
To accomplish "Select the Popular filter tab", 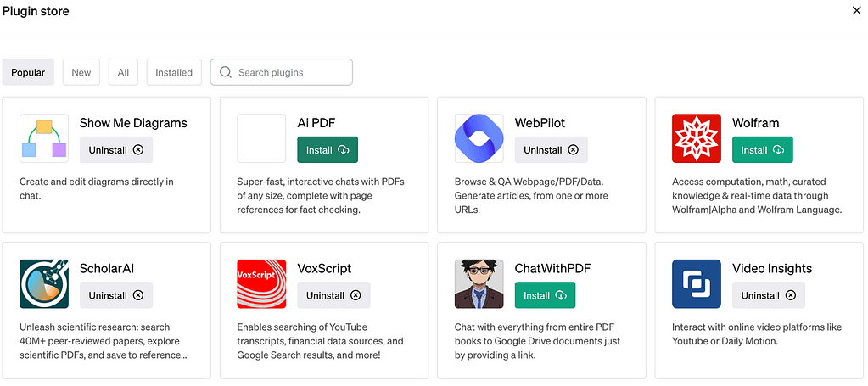I will (x=28, y=73).
